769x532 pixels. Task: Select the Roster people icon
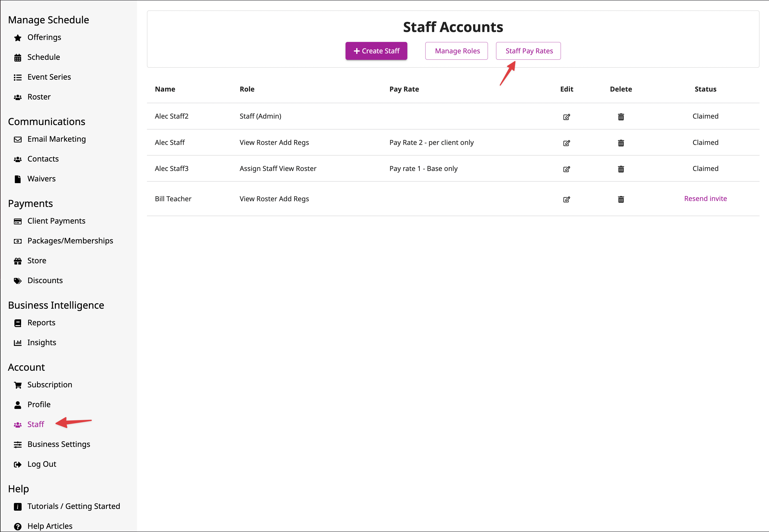[x=18, y=97]
